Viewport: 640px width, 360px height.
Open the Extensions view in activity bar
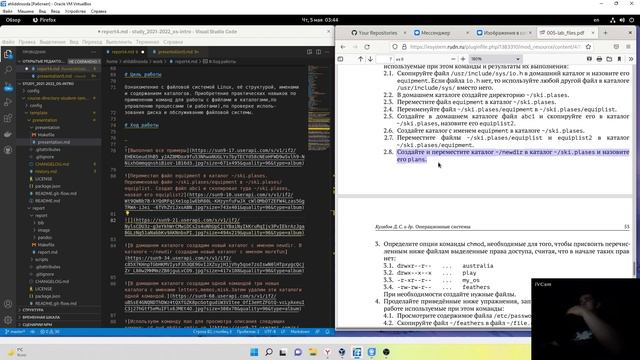[8, 118]
